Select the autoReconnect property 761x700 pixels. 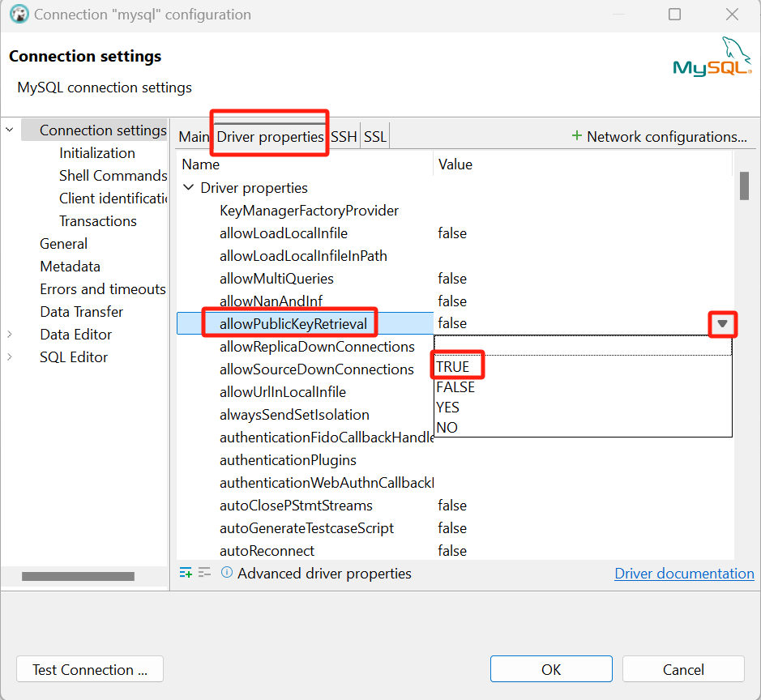267,551
